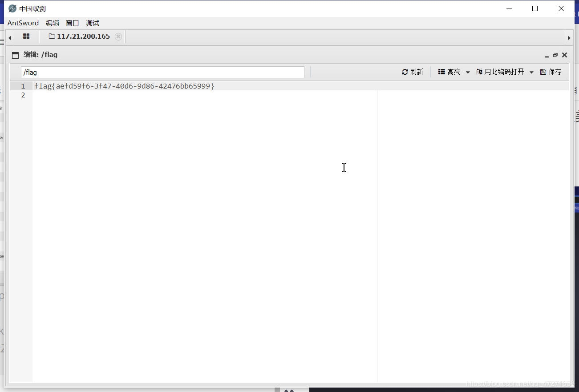
Task: Focus the /flag path input field
Action: point(162,72)
